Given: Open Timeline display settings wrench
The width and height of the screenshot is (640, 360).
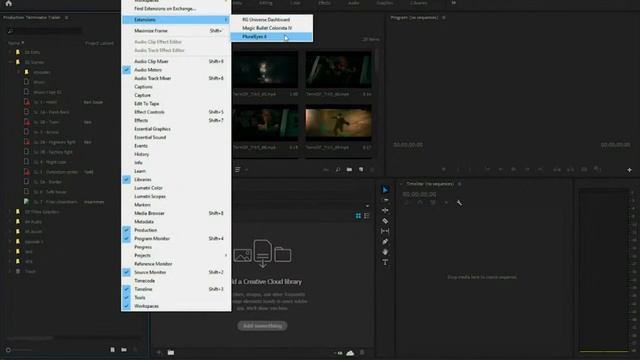Looking at the screenshot, I should pyautogui.click(x=459, y=203).
